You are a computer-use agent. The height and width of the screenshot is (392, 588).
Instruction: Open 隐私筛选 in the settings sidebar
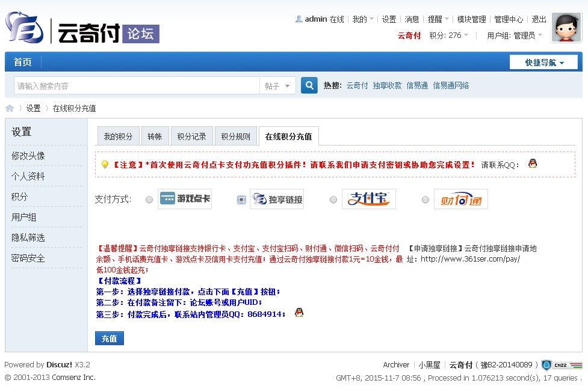[28, 237]
